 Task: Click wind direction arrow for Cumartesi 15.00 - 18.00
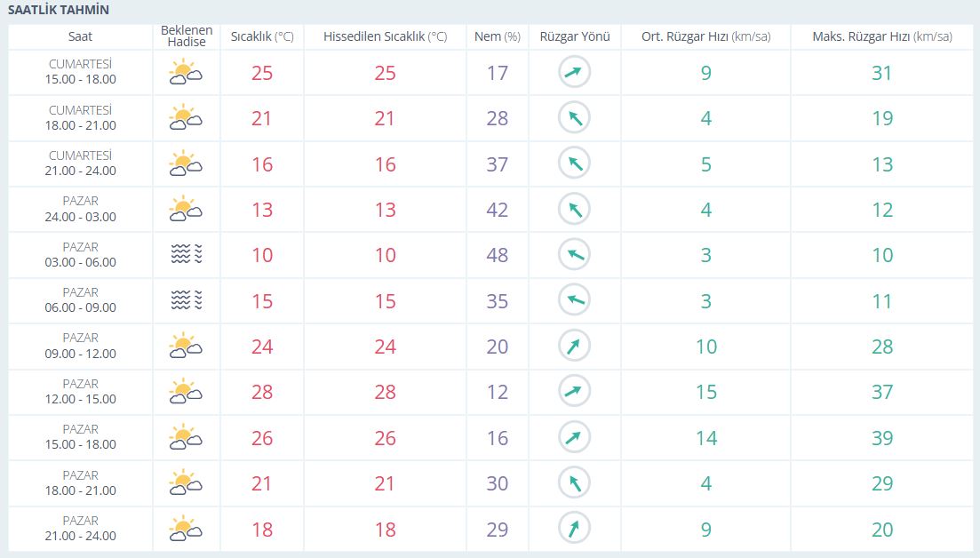click(574, 73)
